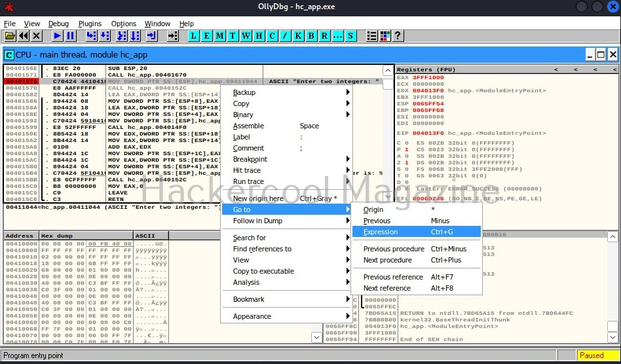Expand Find references to submenu
The image size is (621, 364).
pyautogui.click(x=286, y=249)
